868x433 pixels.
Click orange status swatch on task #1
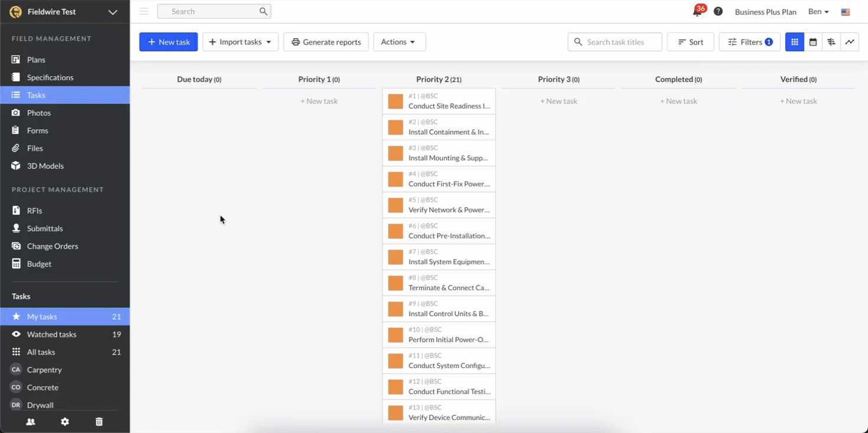pos(396,101)
